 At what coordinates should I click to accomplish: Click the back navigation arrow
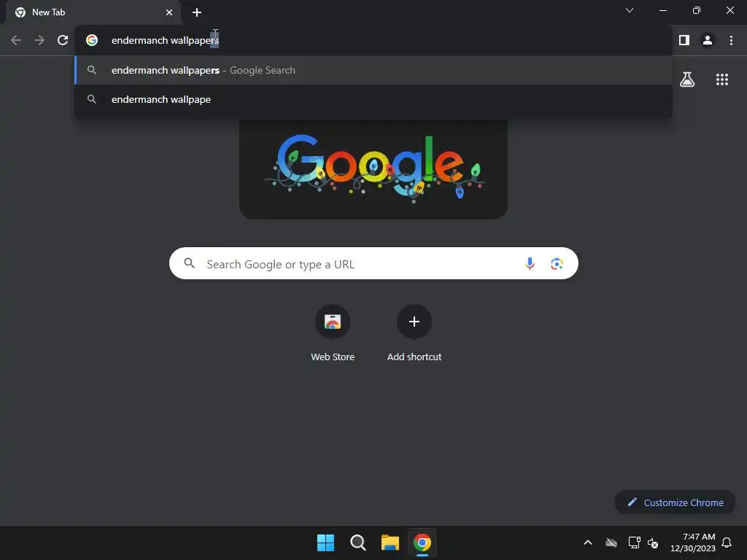tap(16, 41)
